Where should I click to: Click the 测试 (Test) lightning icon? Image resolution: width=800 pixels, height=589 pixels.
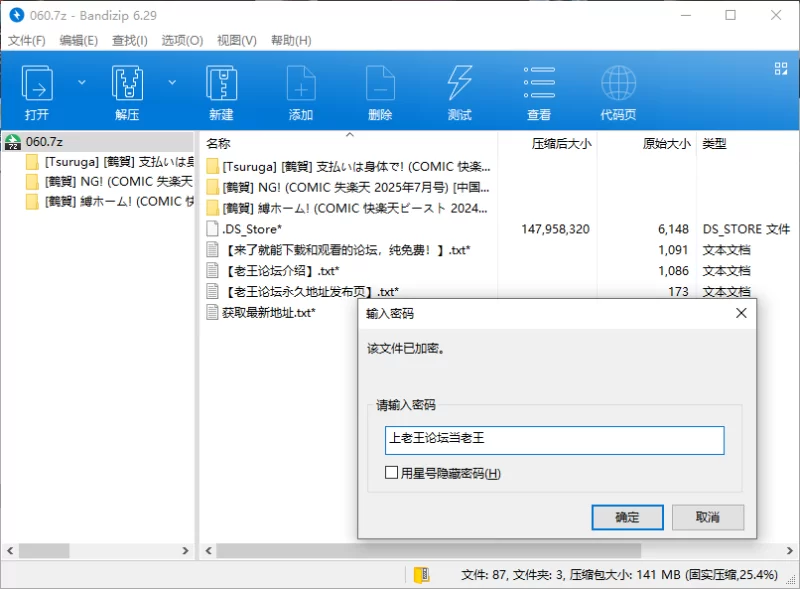click(460, 83)
